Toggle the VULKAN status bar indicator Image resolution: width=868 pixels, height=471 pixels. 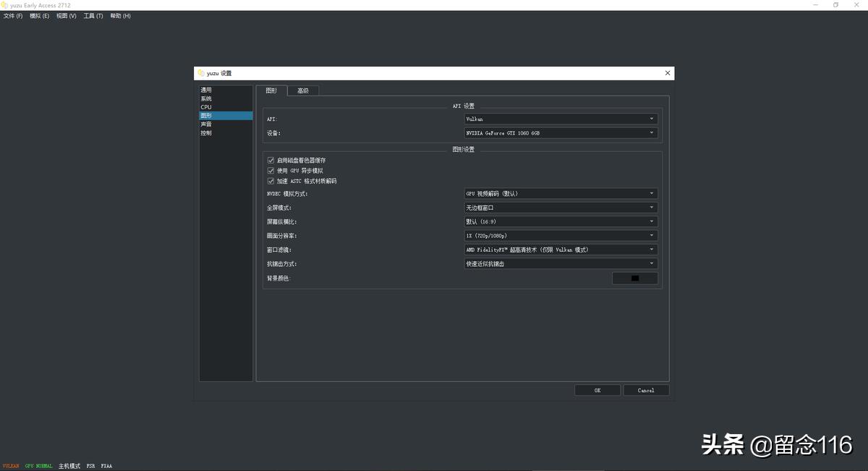coord(11,466)
